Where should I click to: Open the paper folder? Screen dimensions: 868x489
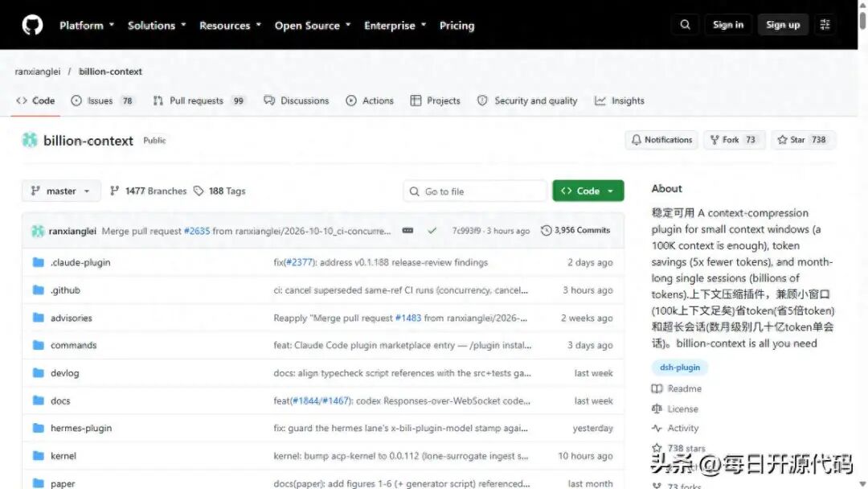click(63, 483)
